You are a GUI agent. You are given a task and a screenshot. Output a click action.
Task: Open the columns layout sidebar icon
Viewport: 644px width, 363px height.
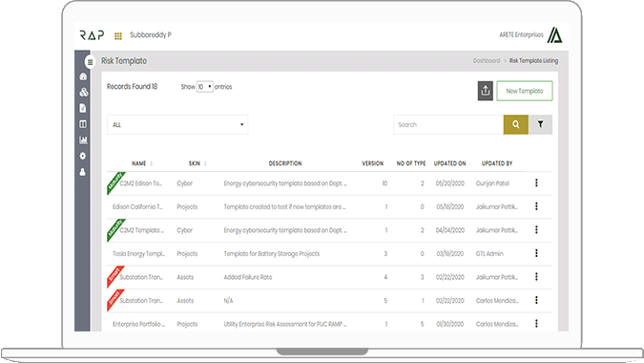pos(83,124)
